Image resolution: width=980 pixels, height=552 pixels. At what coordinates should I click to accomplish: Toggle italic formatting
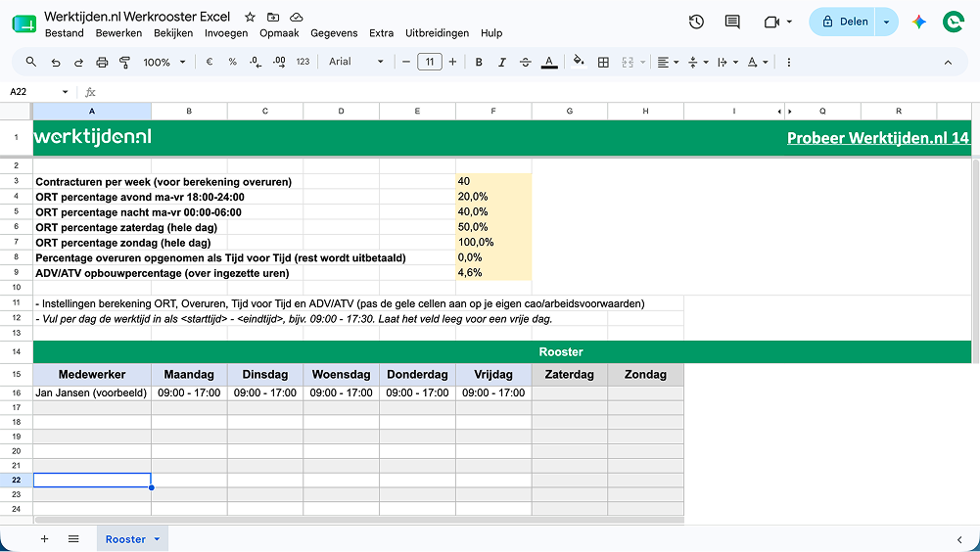click(502, 62)
